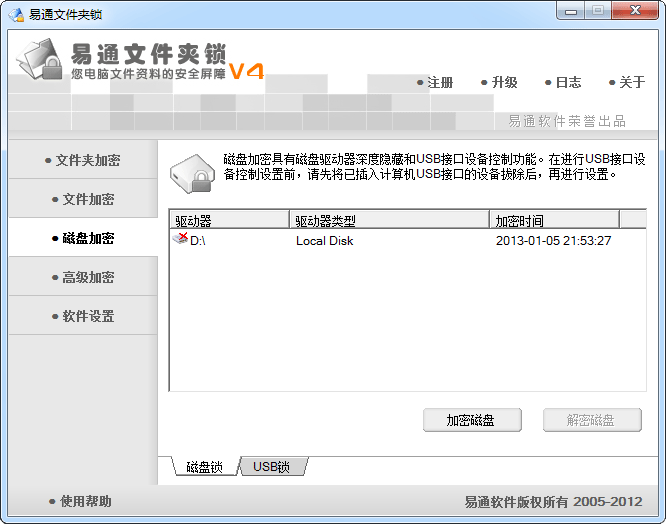
Task: Click the locked disk drive icon
Action: coord(192,174)
